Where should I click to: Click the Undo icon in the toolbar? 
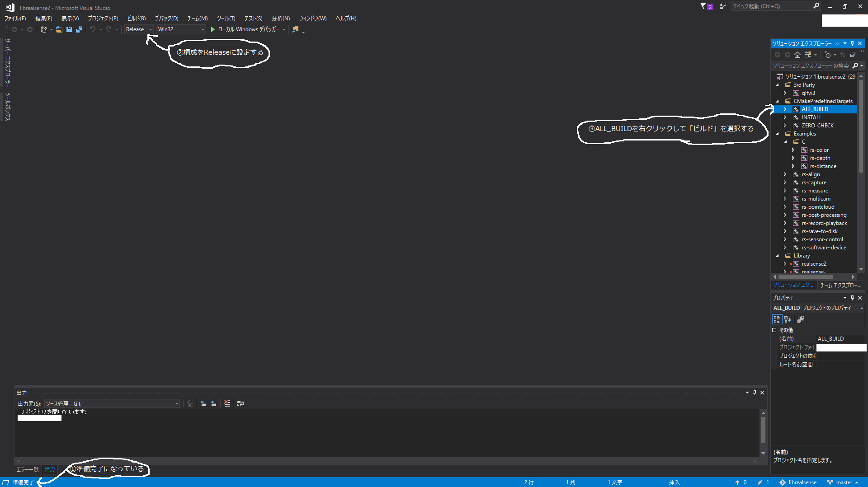point(92,29)
